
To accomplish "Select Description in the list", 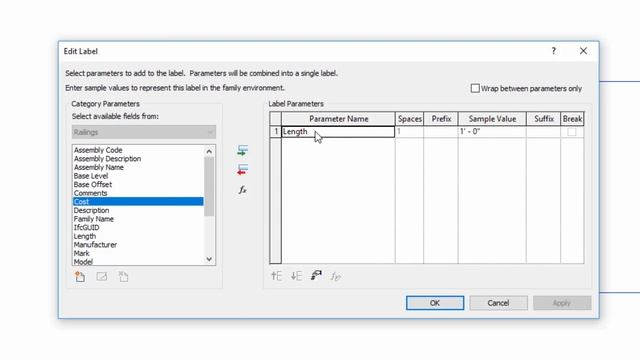I will pyautogui.click(x=91, y=210).
